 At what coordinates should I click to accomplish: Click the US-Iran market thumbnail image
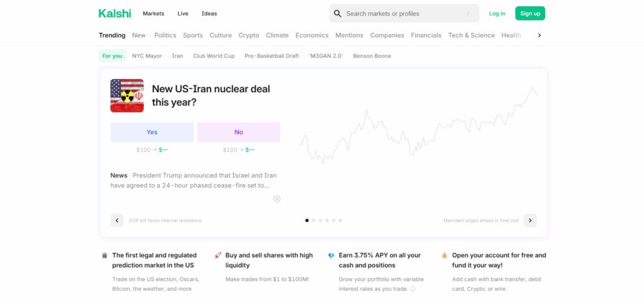pyautogui.click(x=127, y=95)
